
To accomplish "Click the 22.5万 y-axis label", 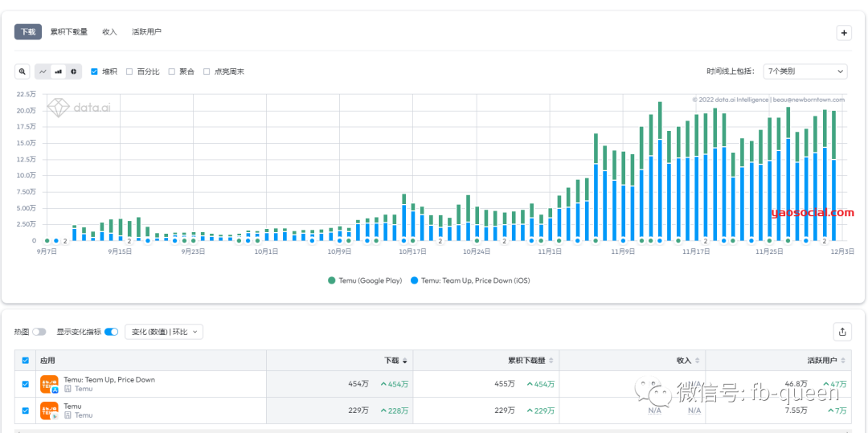I will click(x=24, y=94).
